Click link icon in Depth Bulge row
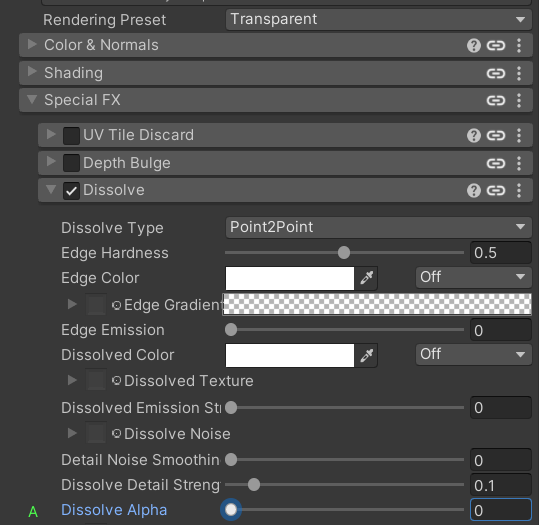This screenshot has height=525, width=539. 496,163
